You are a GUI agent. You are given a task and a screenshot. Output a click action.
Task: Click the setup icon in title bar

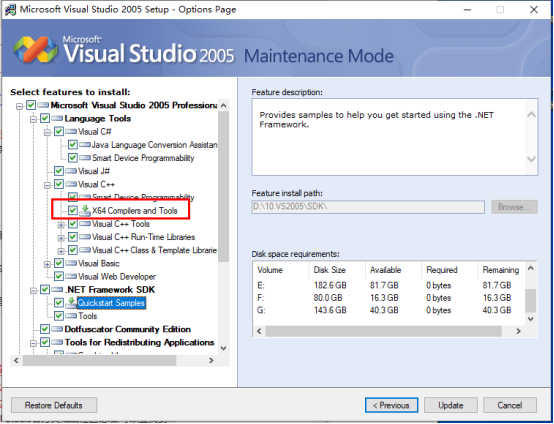click(10, 10)
